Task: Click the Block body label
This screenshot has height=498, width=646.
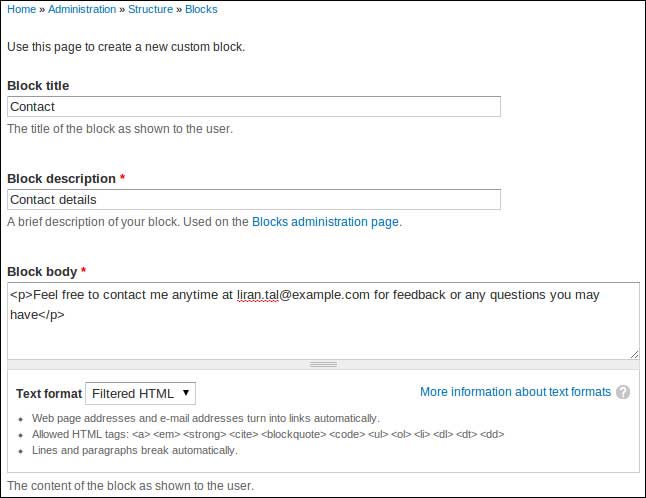Action: point(42,272)
